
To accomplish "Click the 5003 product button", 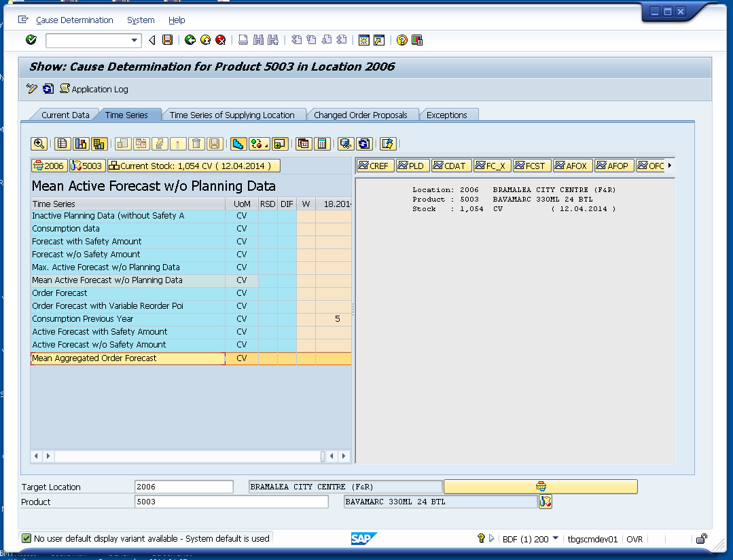I will click(88, 166).
